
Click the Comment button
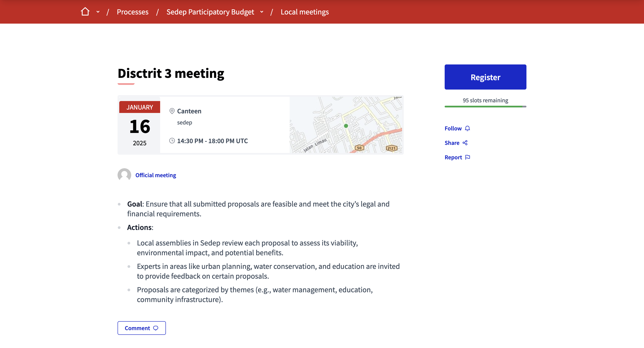[141, 328]
